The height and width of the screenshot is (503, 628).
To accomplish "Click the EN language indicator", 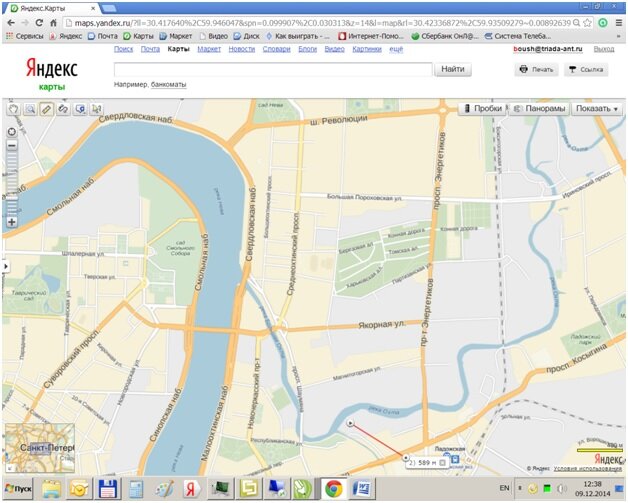I will pos(504,488).
